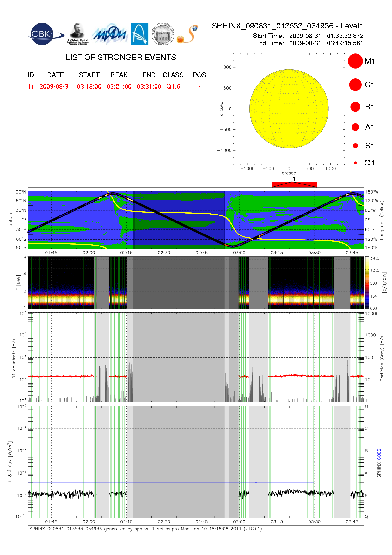Click the blue MIFI wave logo

[110, 34]
